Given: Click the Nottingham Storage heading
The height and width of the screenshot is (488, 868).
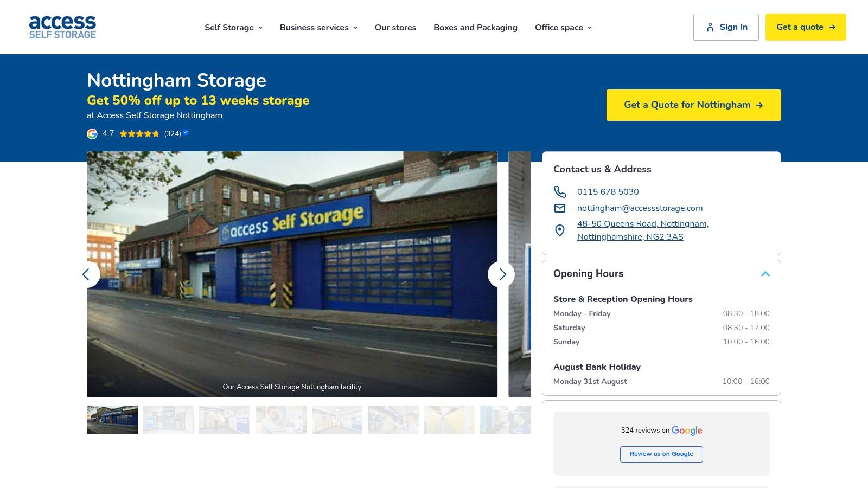Looking at the screenshot, I should [176, 80].
